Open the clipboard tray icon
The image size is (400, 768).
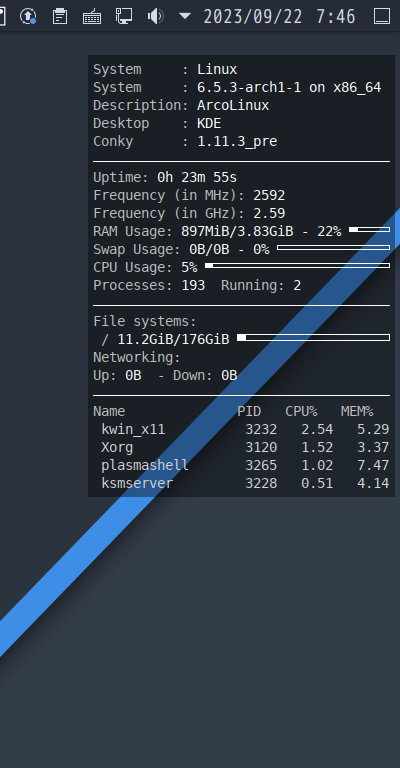coord(60,16)
